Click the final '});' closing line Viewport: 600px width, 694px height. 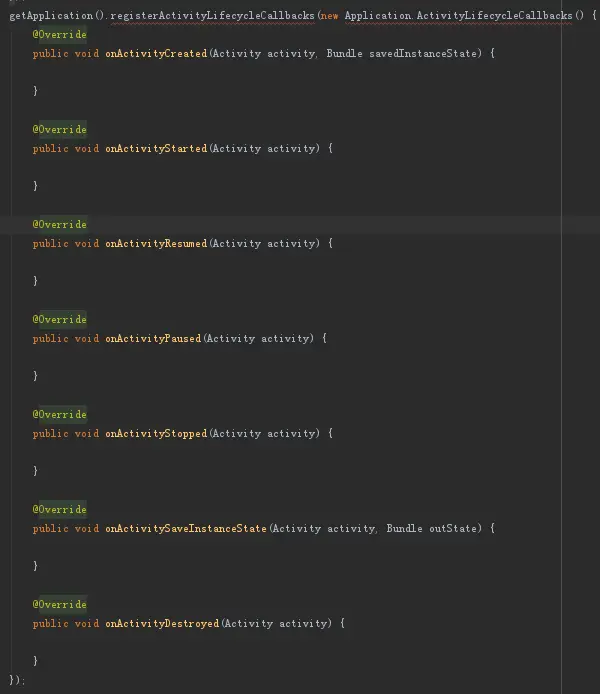(17, 680)
